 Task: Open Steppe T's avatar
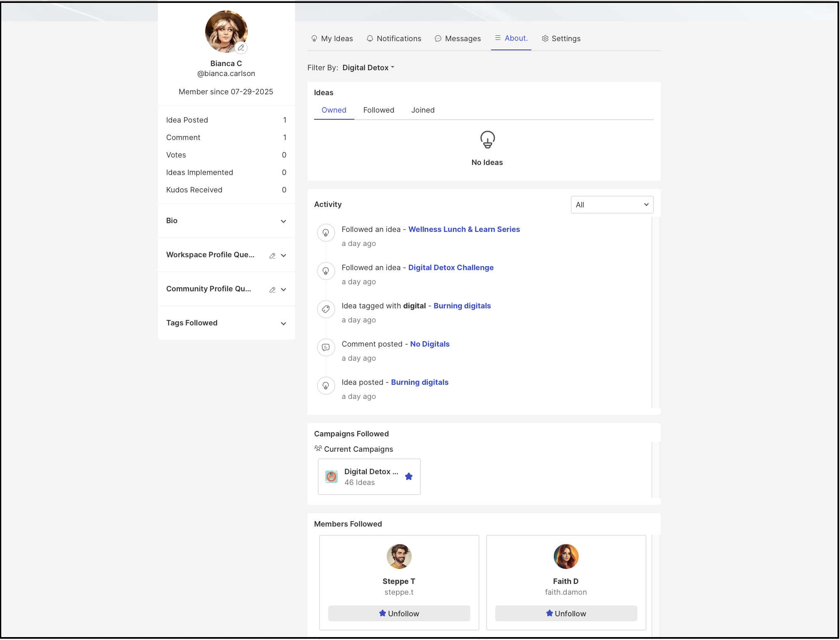pyautogui.click(x=399, y=556)
